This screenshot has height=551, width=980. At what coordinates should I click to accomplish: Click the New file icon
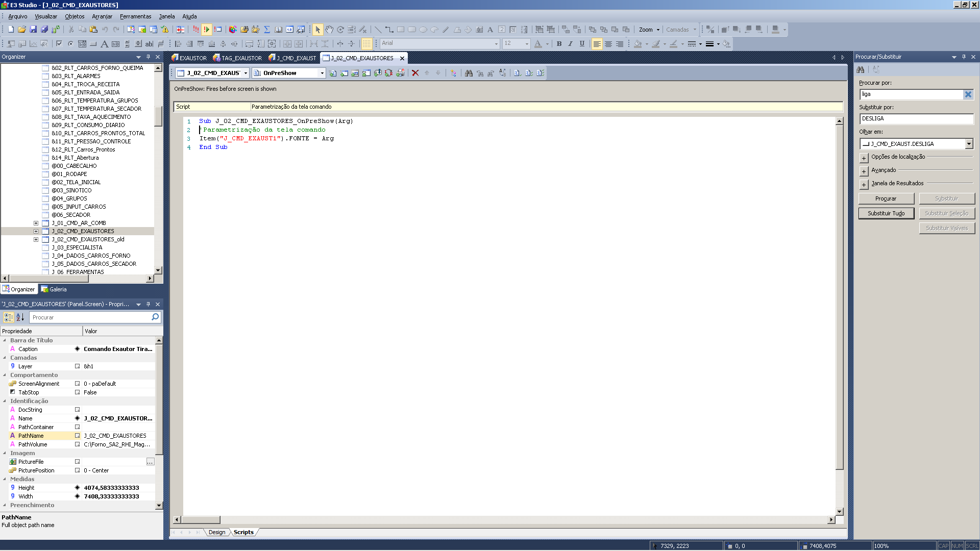[x=11, y=30]
